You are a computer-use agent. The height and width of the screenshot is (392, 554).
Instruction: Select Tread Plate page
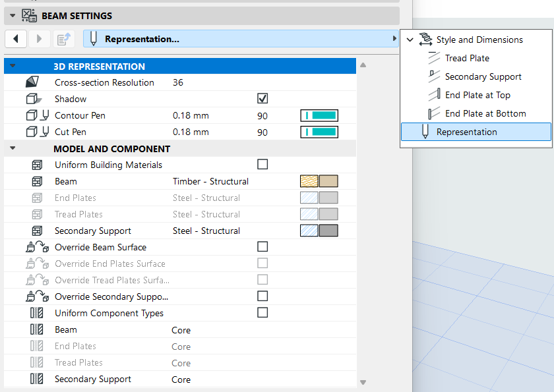click(x=467, y=58)
